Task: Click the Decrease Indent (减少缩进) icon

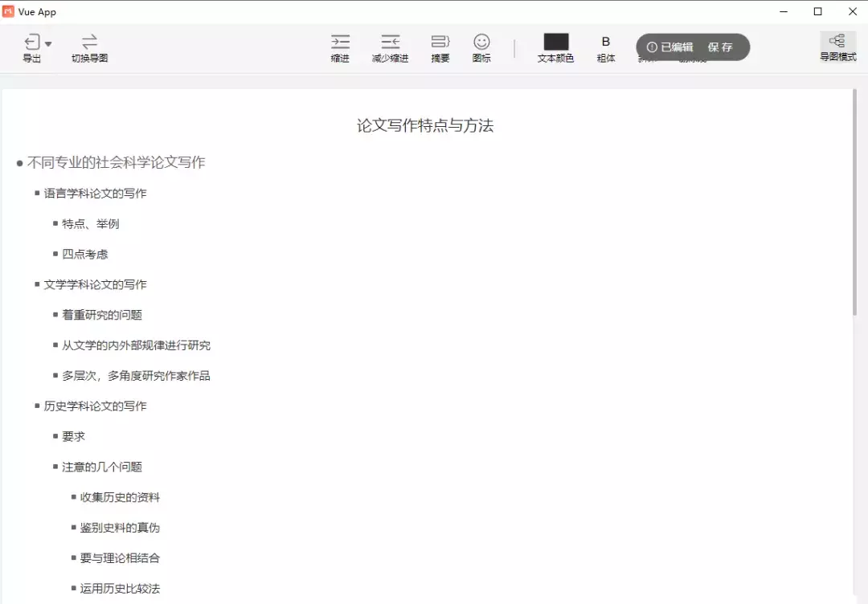Action: coord(390,42)
